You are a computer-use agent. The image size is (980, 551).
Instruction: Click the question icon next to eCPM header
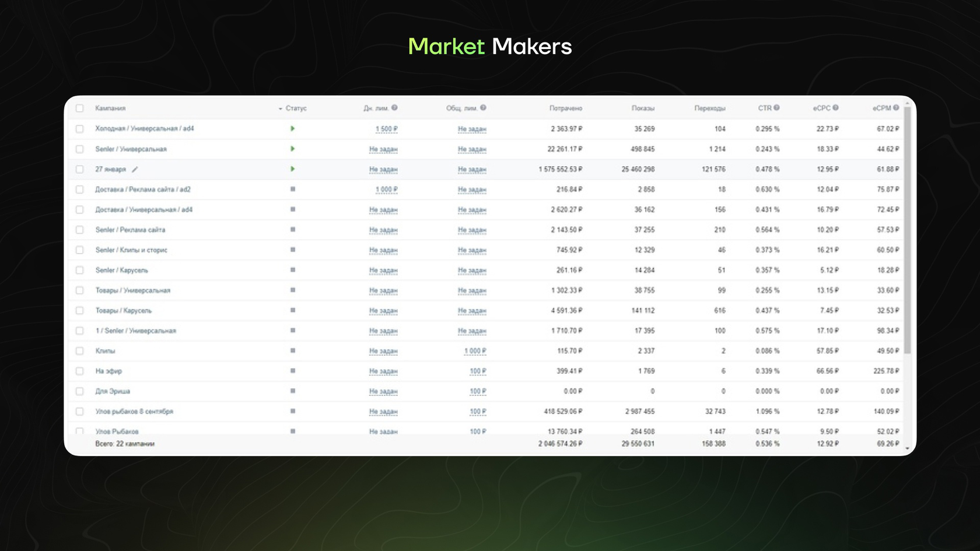[x=896, y=108]
